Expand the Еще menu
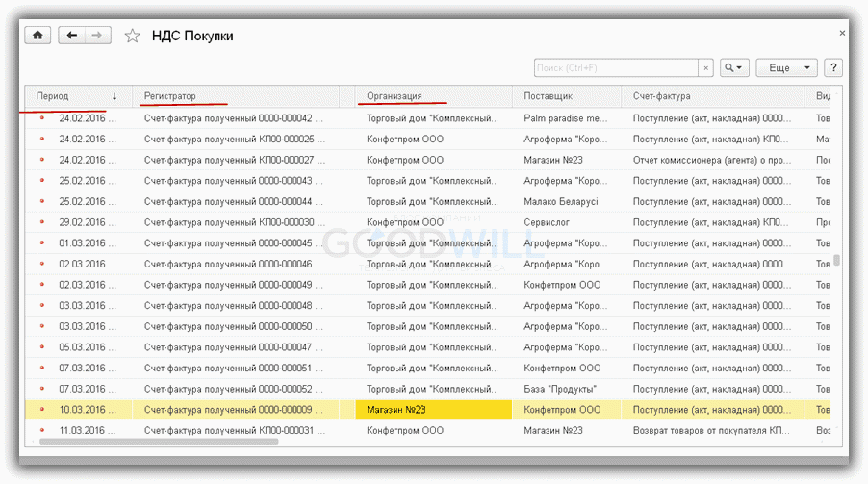Image resolution: width=868 pixels, height=484 pixels. 786,68
